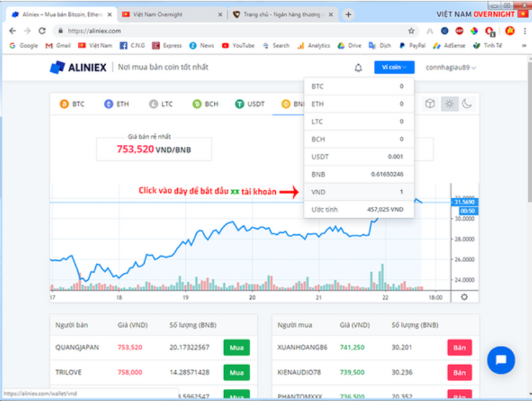This screenshot has height=401, width=532.
Task: Close the Aliniex tab
Action: pyautogui.click(x=109, y=15)
